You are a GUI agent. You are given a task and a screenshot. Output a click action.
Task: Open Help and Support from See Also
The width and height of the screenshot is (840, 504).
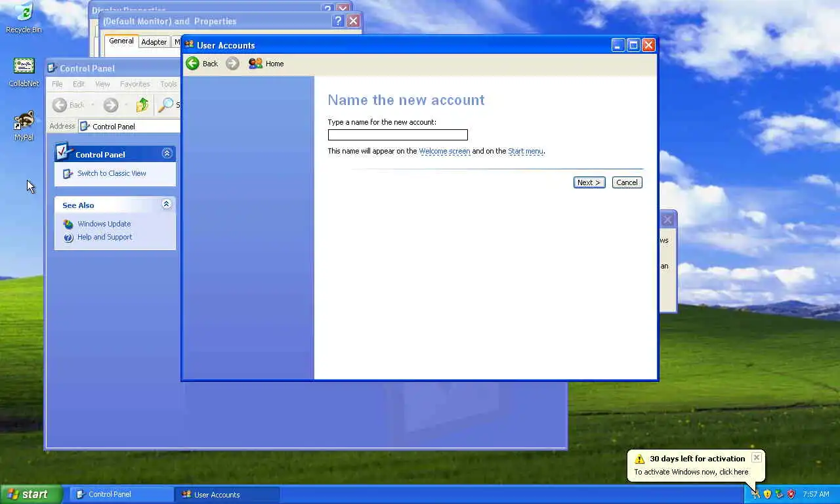tap(104, 237)
